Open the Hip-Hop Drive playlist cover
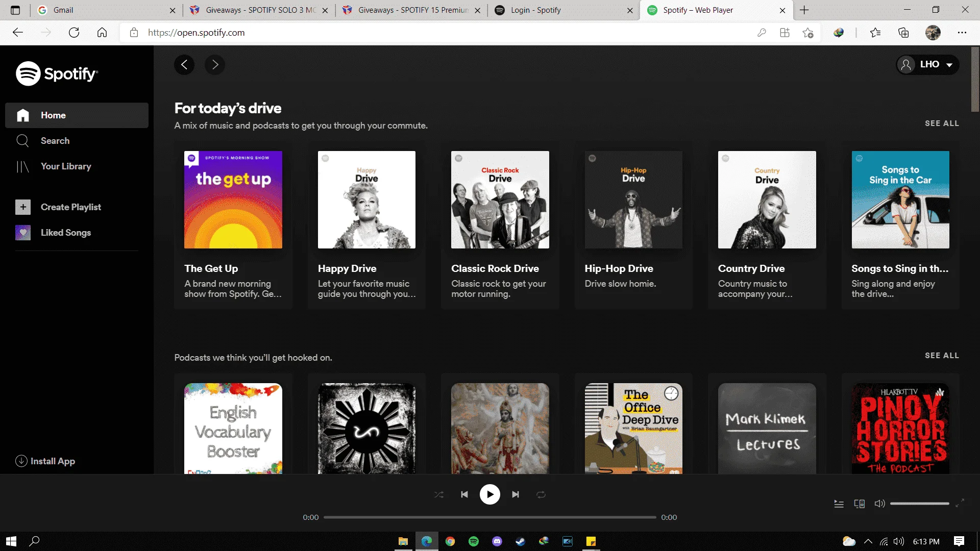 [x=633, y=199]
